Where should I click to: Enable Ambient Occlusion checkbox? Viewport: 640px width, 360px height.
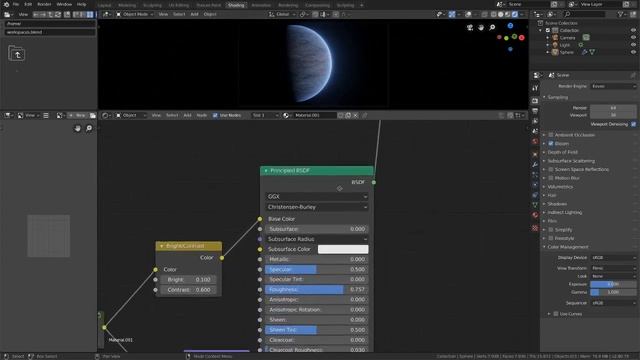tap(551, 135)
